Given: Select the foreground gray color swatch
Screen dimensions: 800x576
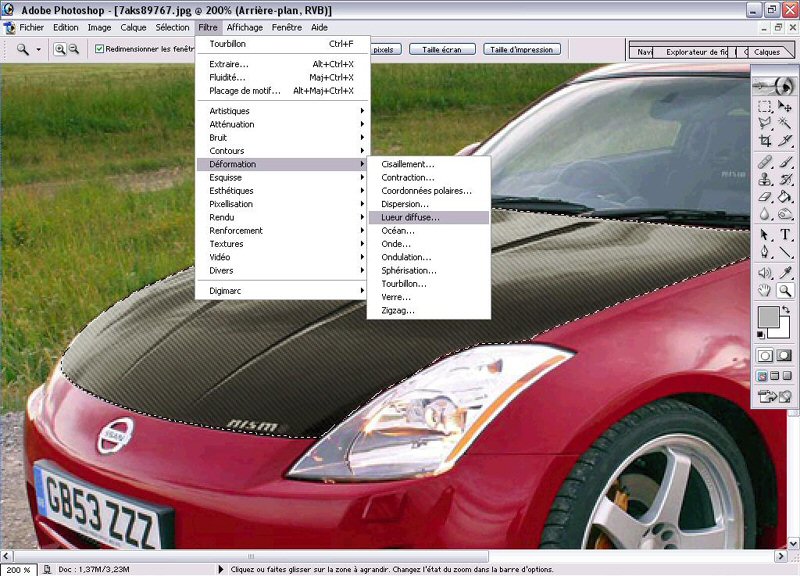Looking at the screenshot, I should [x=768, y=317].
